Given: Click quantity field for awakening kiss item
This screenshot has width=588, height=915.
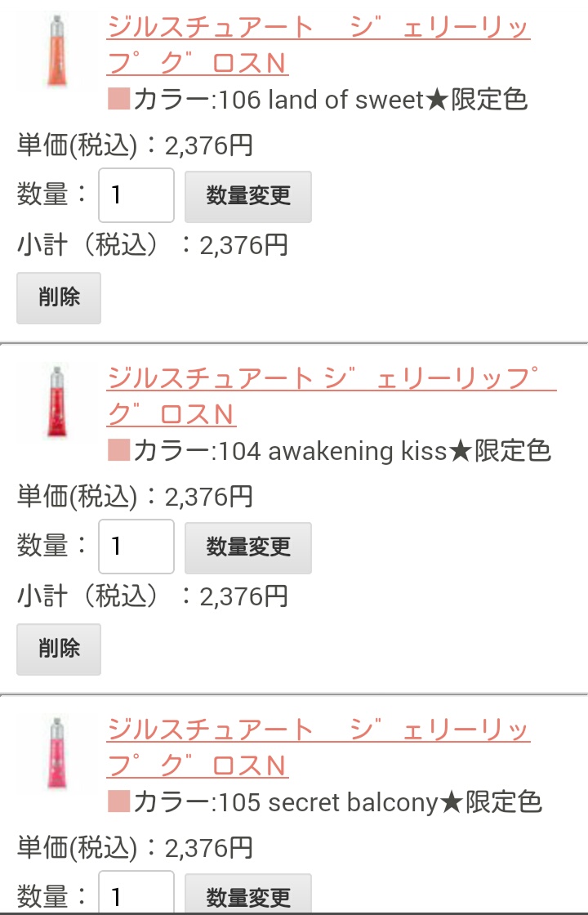Looking at the screenshot, I should 136,547.
